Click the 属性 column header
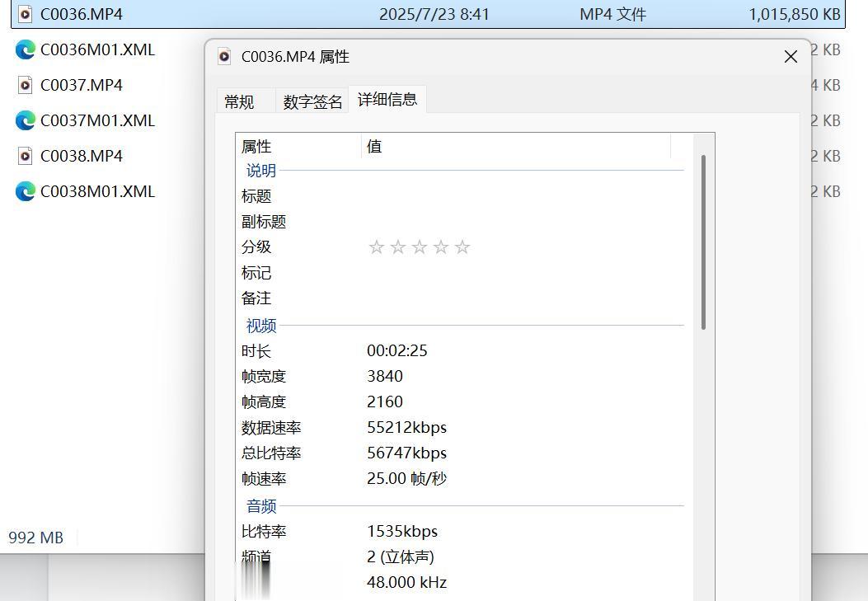 click(298, 146)
